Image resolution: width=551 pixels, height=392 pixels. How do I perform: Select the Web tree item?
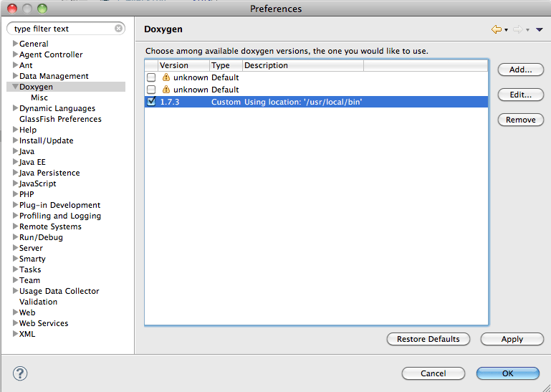click(x=27, y=312)
